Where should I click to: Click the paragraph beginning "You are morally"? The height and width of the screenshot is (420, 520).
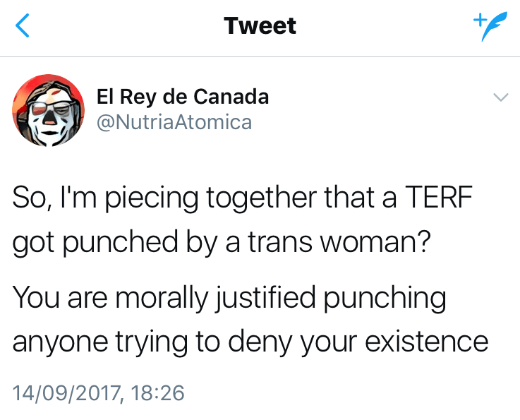click(250, 319)
